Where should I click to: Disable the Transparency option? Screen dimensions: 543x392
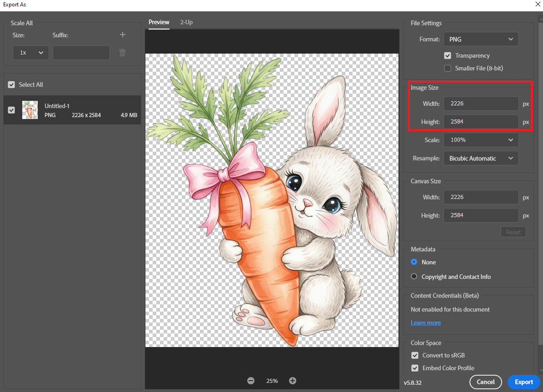(x=448, y=55)
